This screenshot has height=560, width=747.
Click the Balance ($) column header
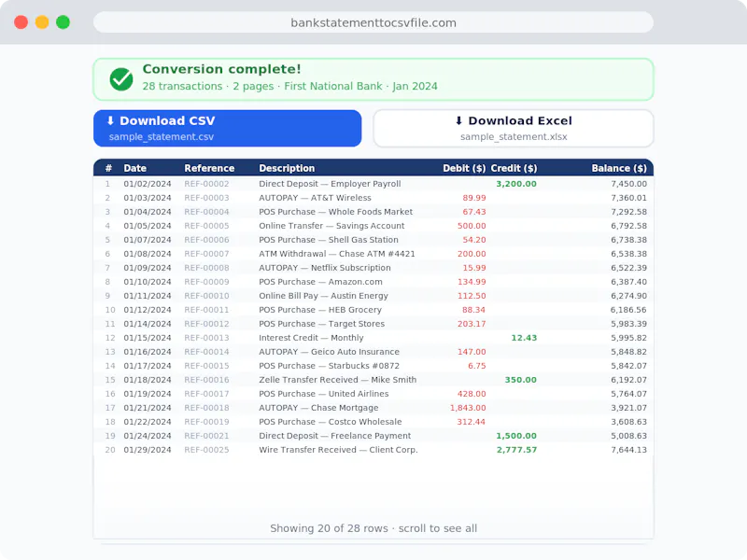[619, 168]
